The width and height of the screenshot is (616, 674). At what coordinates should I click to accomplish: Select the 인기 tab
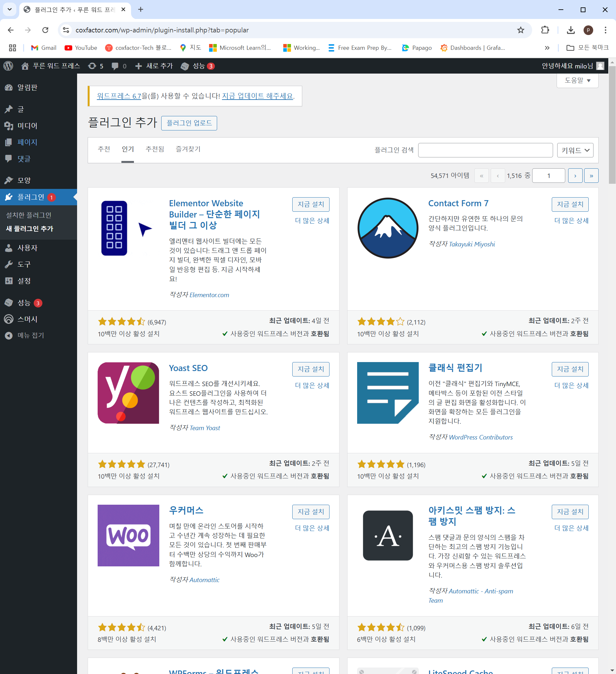128,149
